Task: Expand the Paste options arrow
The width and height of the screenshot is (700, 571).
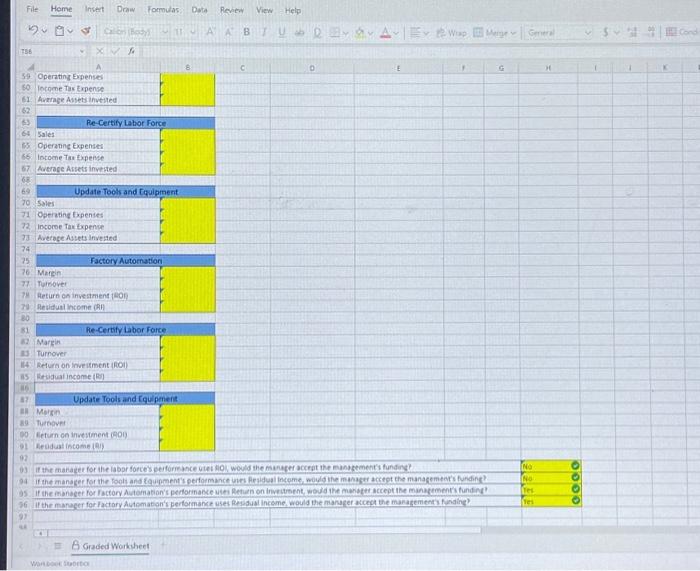Action: pyautogui.click(x=70, y=31)
